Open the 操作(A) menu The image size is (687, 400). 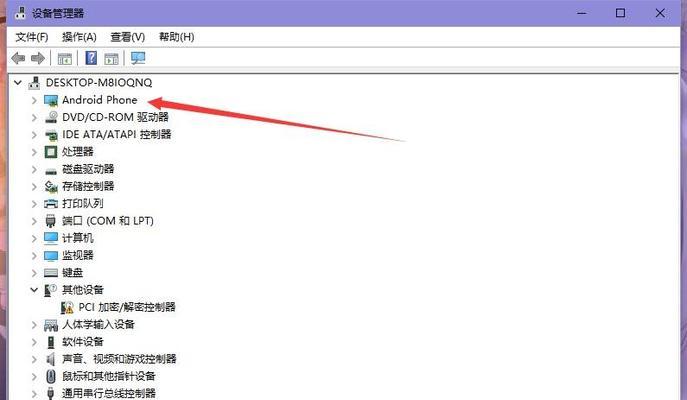tap(79, 37)
